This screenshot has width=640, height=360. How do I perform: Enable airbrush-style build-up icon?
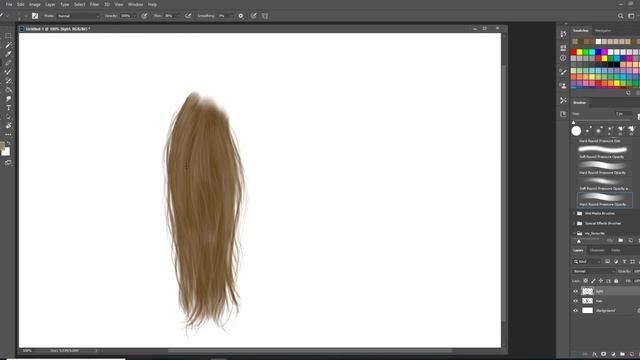click(188, 16)
